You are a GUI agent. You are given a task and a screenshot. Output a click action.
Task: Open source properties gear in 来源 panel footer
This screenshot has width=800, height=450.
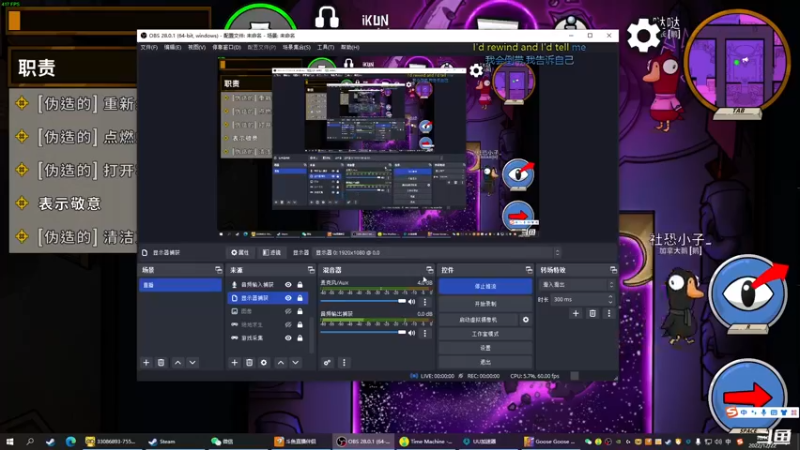tap(264, 362)
